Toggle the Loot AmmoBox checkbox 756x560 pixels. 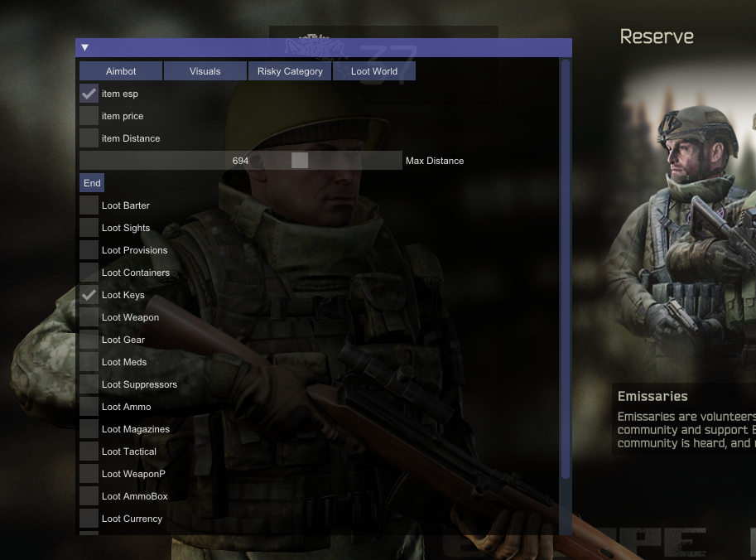click(89, 496)
